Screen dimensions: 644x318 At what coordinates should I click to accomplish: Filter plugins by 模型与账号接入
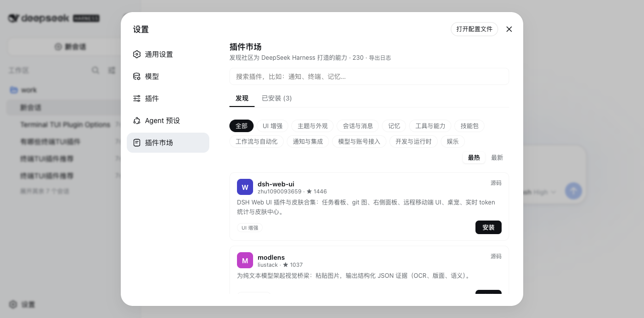coord(359,142)
